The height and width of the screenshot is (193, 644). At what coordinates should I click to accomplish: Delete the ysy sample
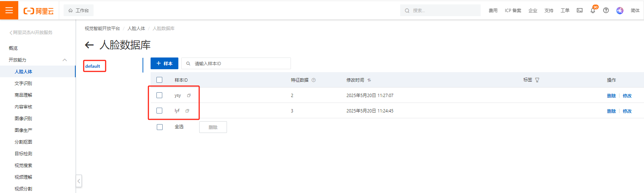611,96
